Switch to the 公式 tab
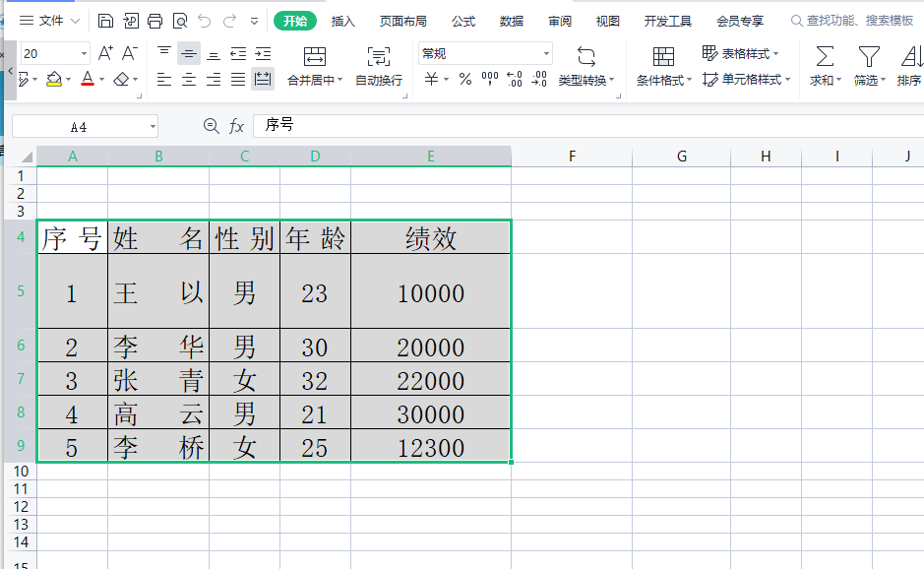This screenshot has width=924, height=569. 463,22
